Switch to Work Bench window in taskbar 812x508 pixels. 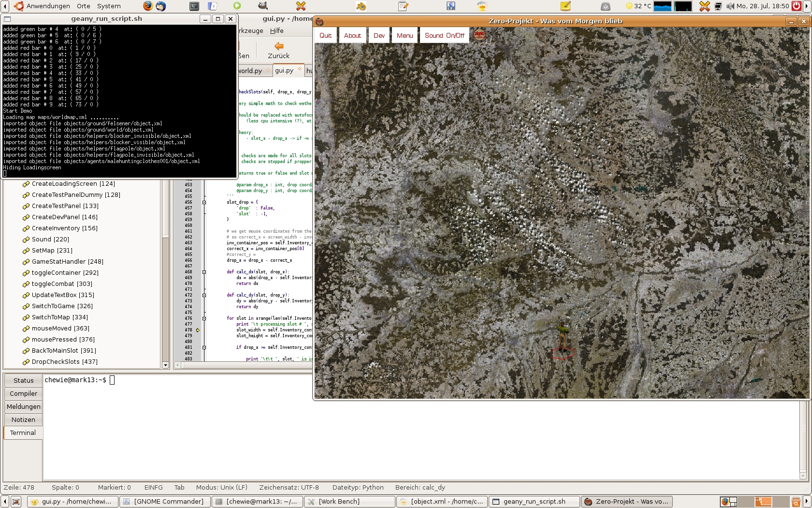349,501
